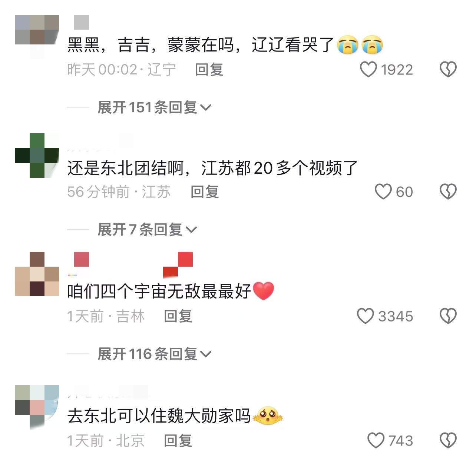
Task: Expand 展开116条回复
Action: click(x=154, y=354)
